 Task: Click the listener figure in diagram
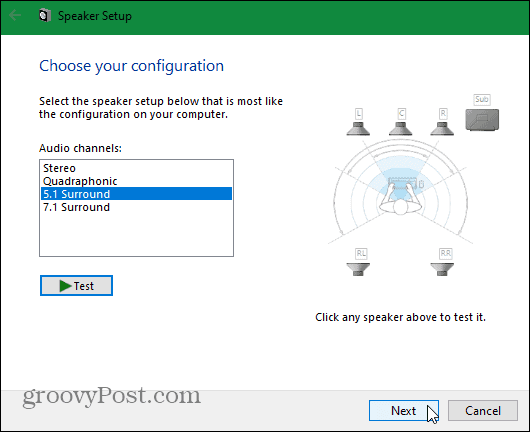[x=401, y=199]
